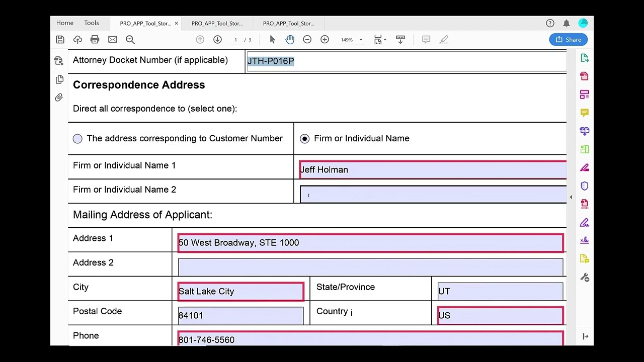Upload the document to cloud storage
Viewport: 644px width, 362px height.
(x=77, y=40)
